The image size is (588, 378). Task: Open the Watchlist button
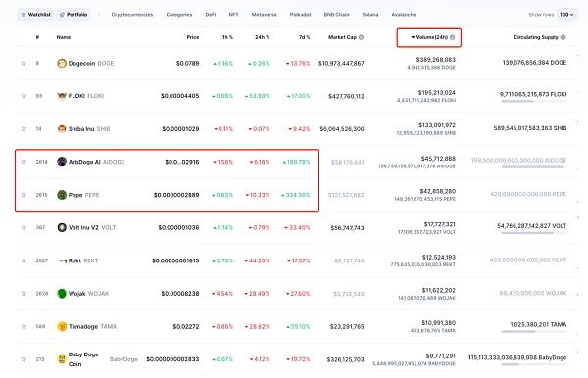click(36, 15)
